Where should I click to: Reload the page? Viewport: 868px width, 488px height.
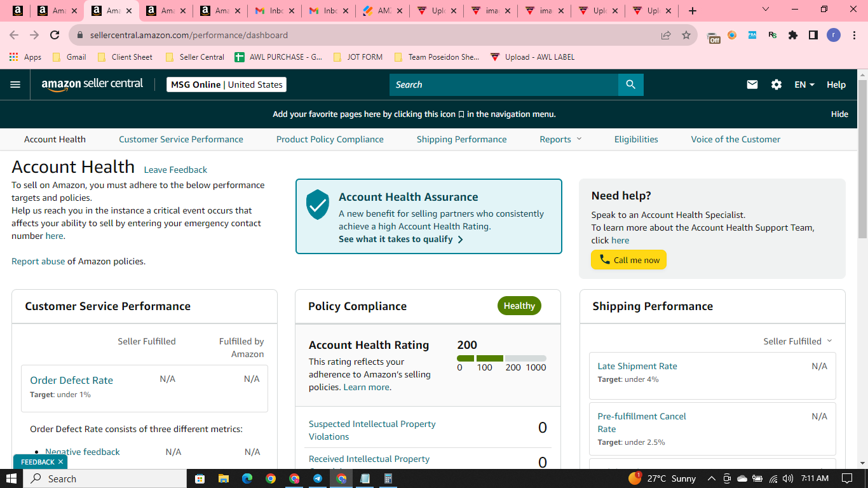coord(55,35)
